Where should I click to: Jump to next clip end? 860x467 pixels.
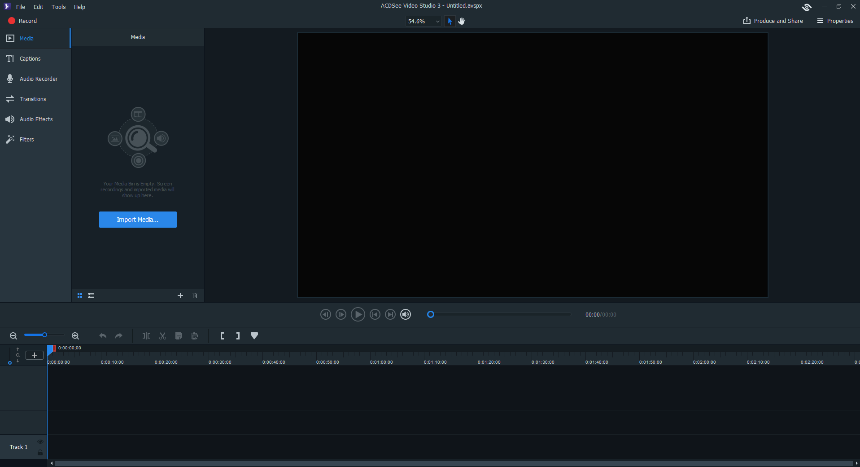[x=390, y=314]
